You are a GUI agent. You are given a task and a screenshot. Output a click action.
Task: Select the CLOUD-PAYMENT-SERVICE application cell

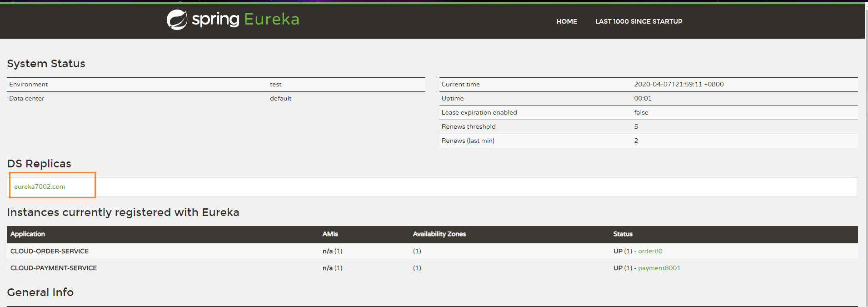(x=54, y=268)
